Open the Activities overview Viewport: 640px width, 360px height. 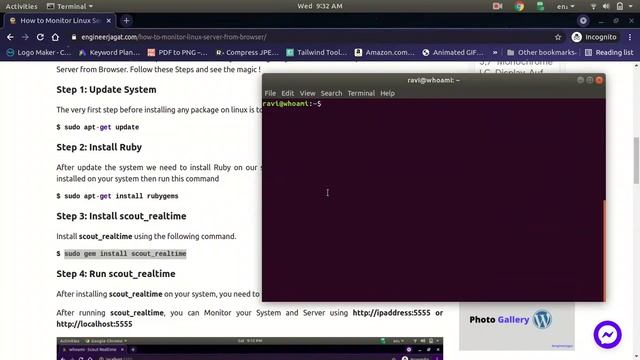point(21,6)
